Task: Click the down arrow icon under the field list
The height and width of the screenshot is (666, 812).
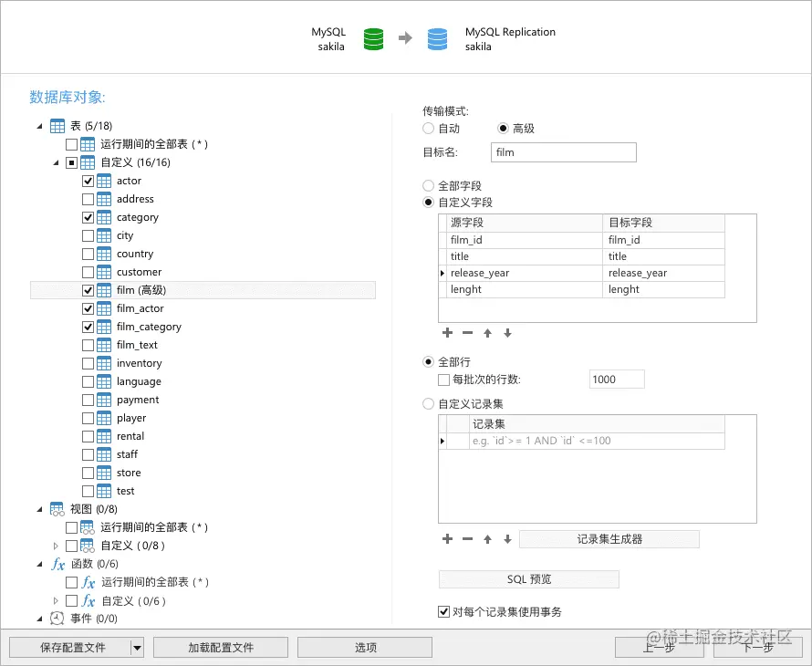Action: [507, 333]
